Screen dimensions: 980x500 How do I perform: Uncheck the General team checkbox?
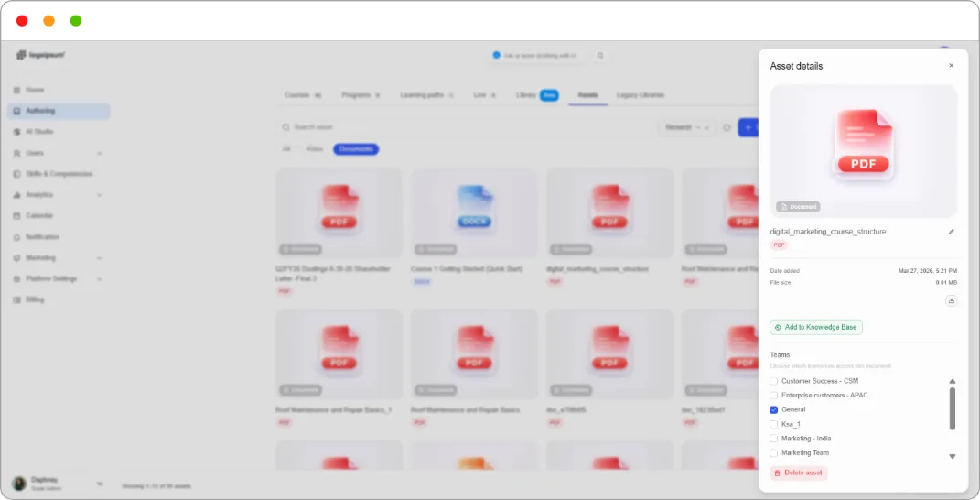point(774,410)
